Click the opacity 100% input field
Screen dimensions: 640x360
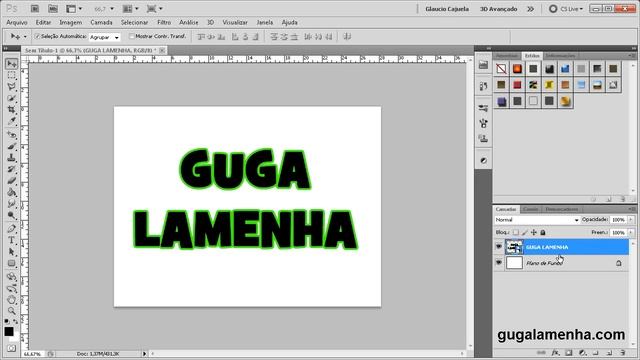(x=619, y=220)
